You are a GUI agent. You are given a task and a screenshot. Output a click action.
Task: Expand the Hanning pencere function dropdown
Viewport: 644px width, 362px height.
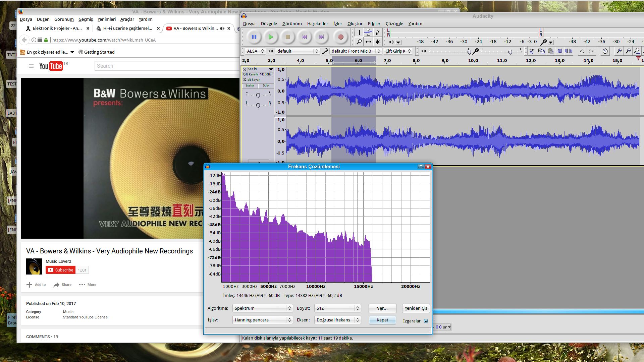pyautogui.click(x=263, y=320)
